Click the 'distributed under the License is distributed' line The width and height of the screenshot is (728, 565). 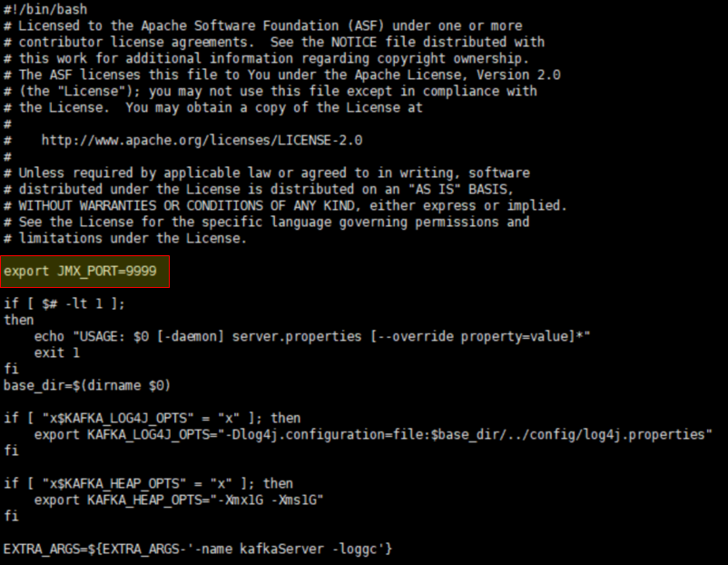[x=259, y=189]
